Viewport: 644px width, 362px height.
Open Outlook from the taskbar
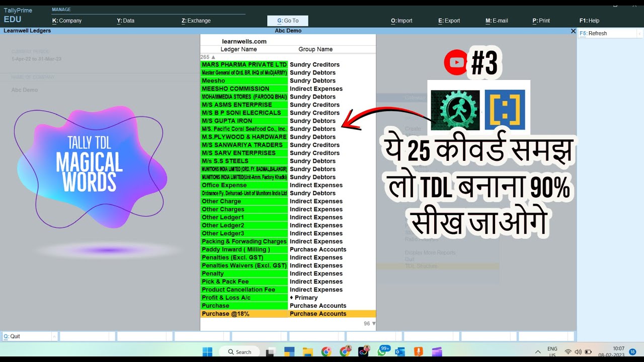tap(400, 352)
